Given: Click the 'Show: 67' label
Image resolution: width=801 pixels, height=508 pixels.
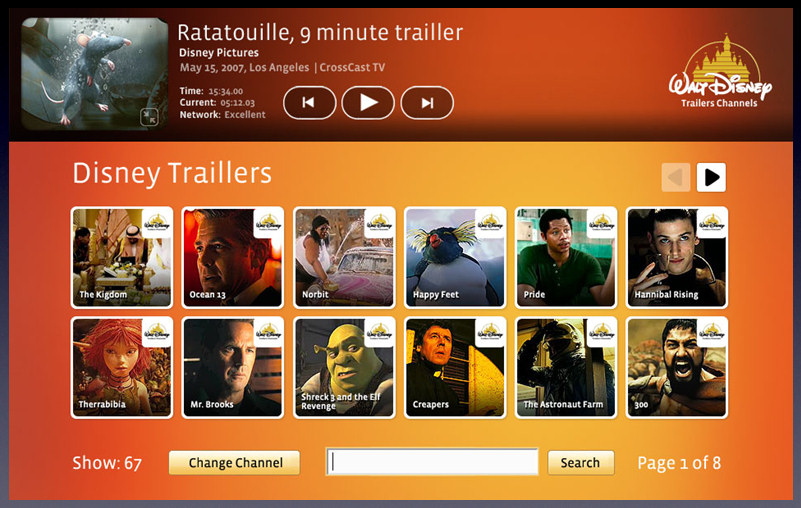Looking at the screenshot, I should tap(107, 463).
